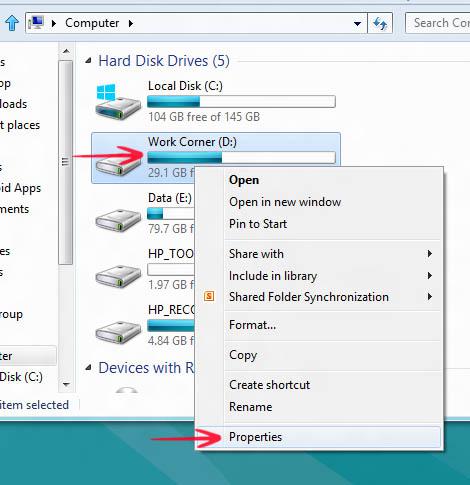Click the Local Disk (C:) drive name
The width and height of the screenshot is (470, 485).
click(185, 86)
